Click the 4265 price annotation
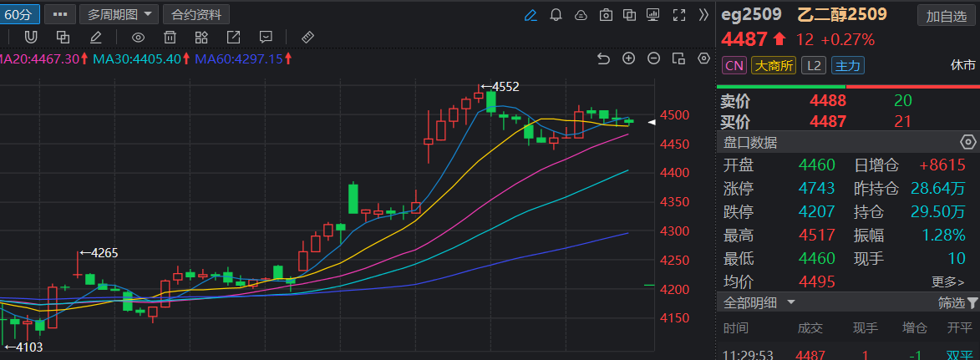The width and height of the screenshot is (980, 360). 98,253
